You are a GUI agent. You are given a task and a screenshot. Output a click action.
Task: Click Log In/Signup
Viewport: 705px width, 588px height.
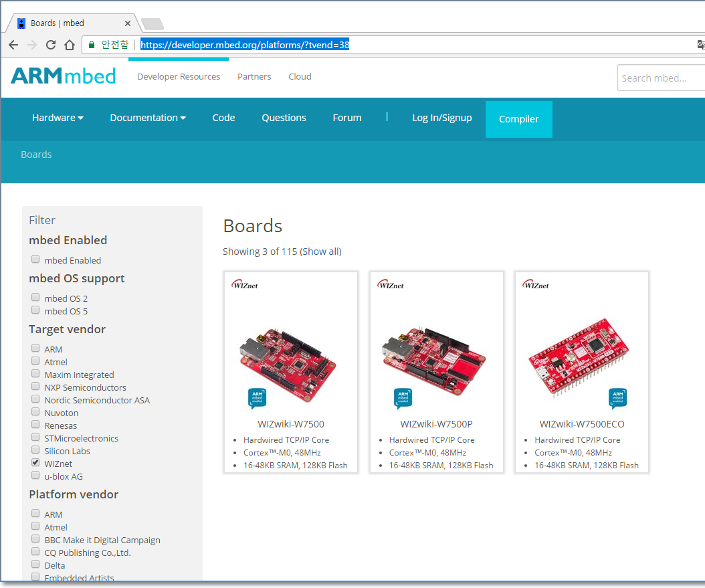pos(442,118)
